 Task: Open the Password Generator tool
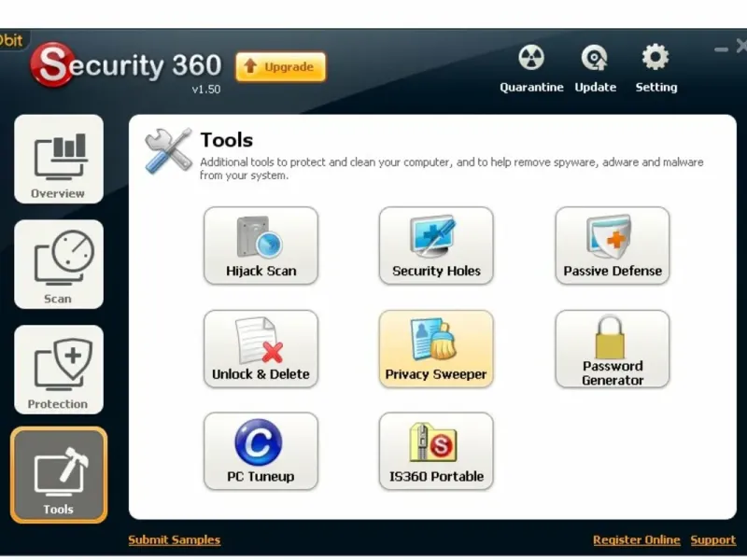(613, 349)
